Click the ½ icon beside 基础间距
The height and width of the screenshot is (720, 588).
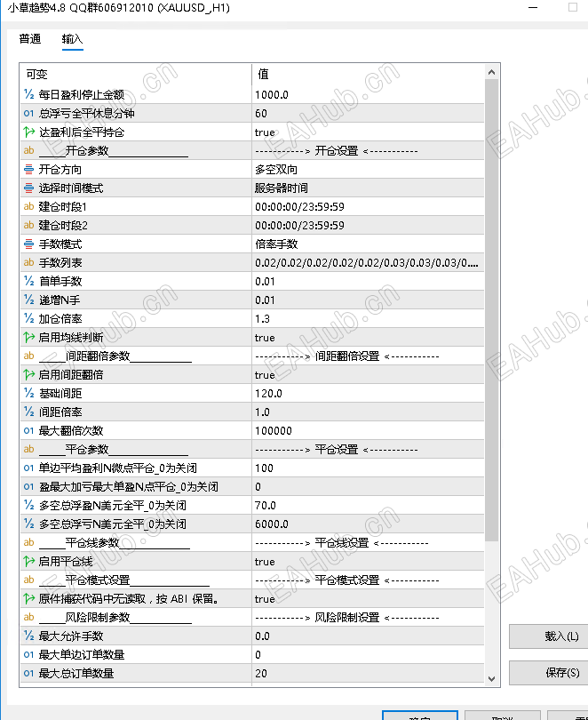tap(29, 394)
